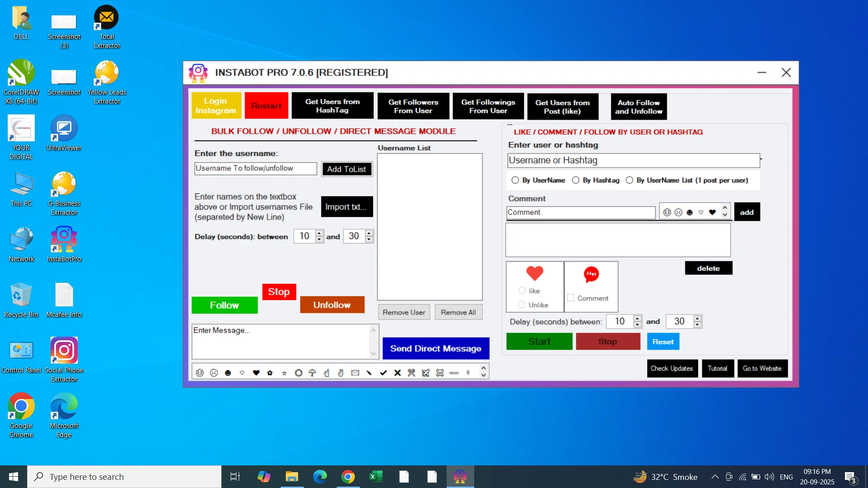Viewport: 868px width, 488px height.
Task: Decrease the like maximum delay value 30
Action: pos(698,325)
